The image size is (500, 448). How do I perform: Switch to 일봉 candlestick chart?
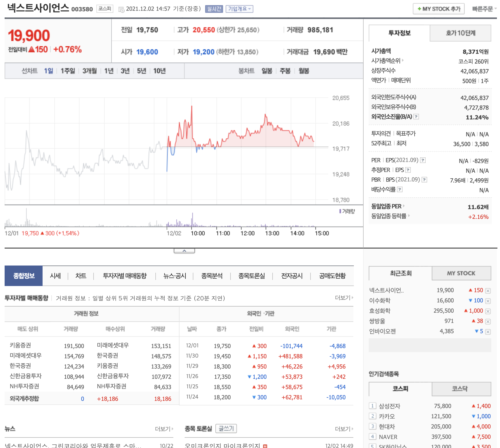click(x=267, y=71)
